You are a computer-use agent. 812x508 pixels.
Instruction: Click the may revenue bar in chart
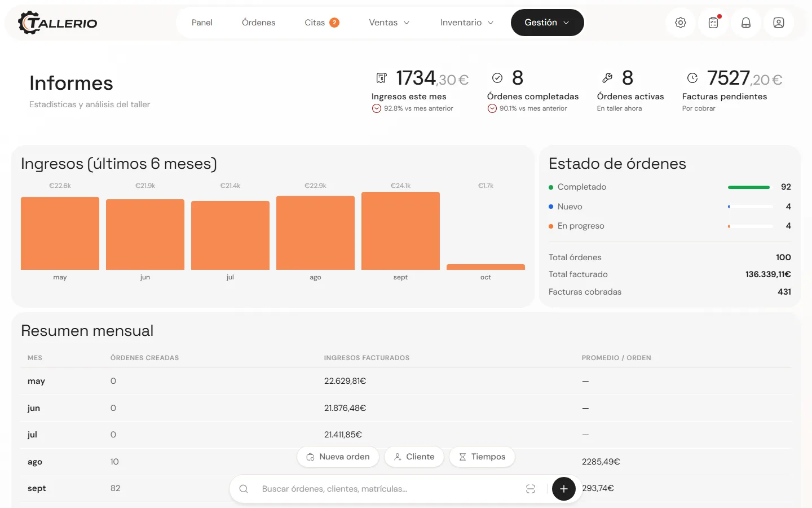60,233
